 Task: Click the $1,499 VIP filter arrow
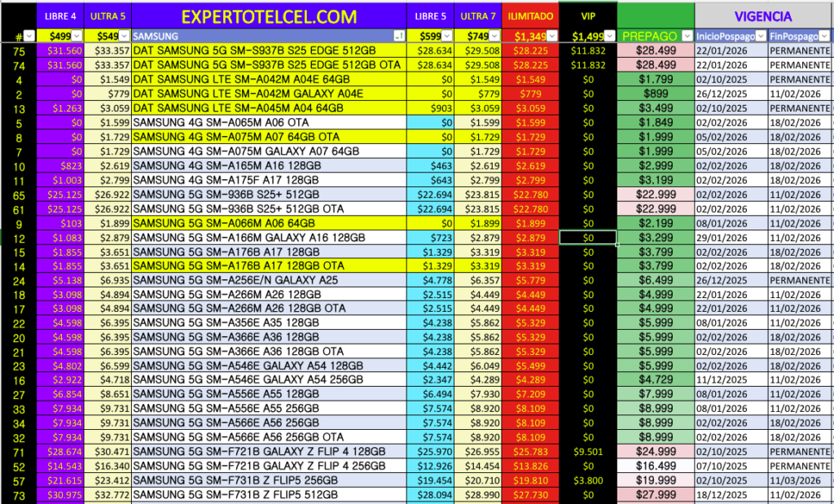click(609, 36)
